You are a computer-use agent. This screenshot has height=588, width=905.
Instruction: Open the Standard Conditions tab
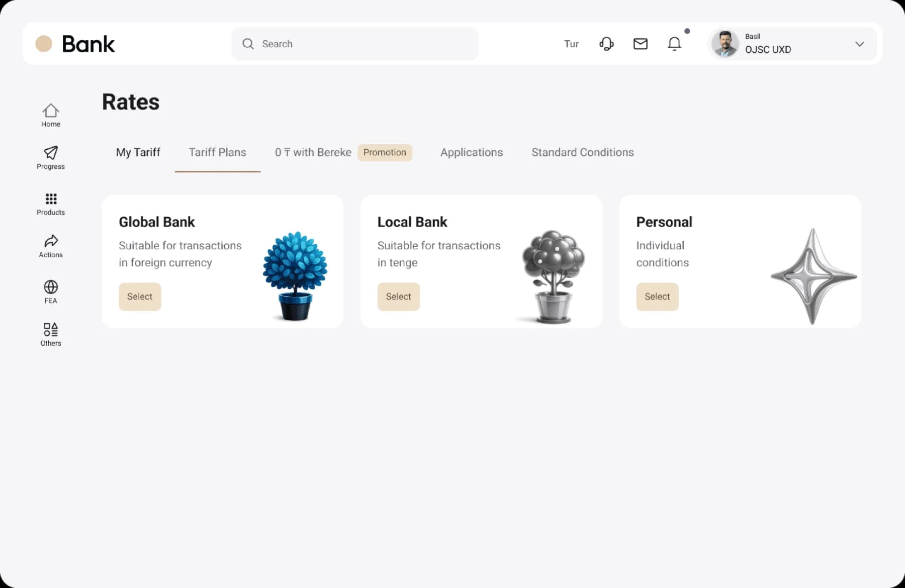582,152
